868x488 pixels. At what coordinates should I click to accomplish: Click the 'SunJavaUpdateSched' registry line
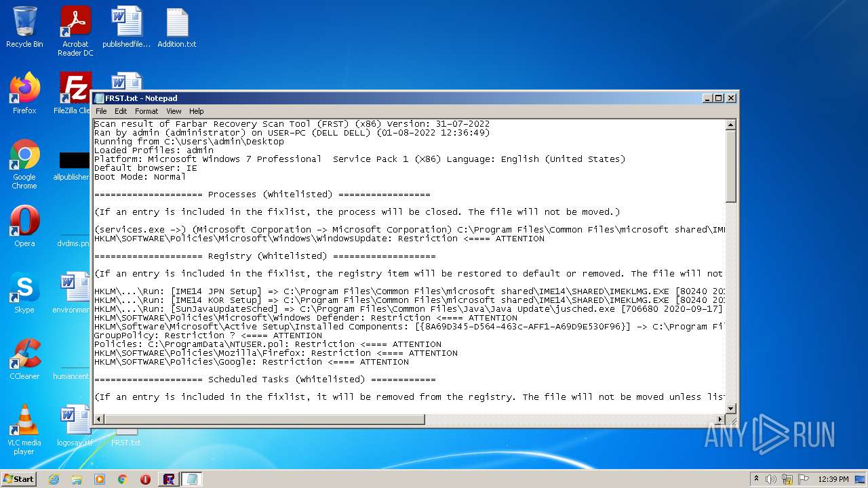click(x=410, y=309)
